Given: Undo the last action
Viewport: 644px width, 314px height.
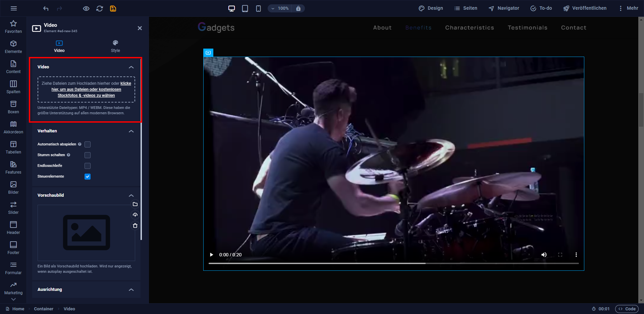Looking at the screenshot, I should (46, 8).
